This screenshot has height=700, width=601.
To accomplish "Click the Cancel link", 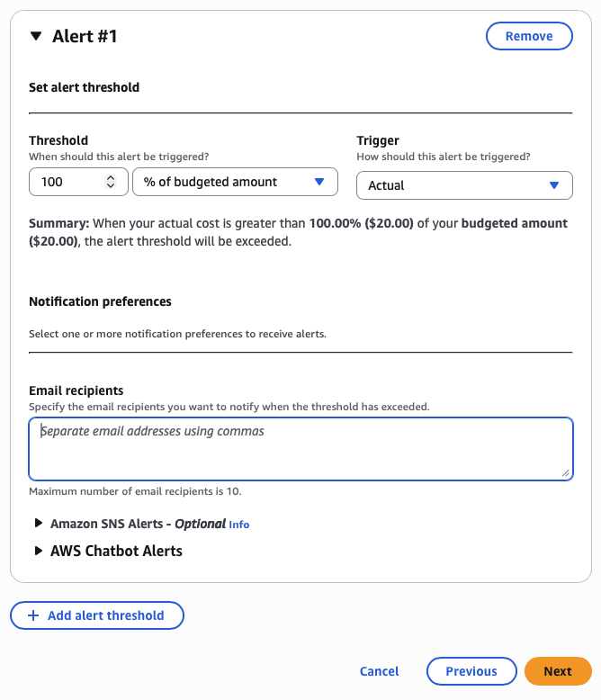I will click(x=379, y=671).
